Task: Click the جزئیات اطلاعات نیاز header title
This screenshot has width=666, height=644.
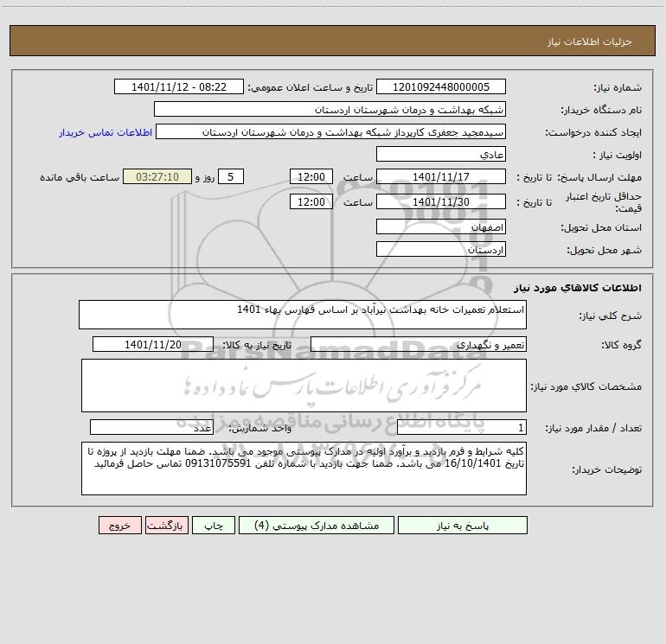Action: 589,41
